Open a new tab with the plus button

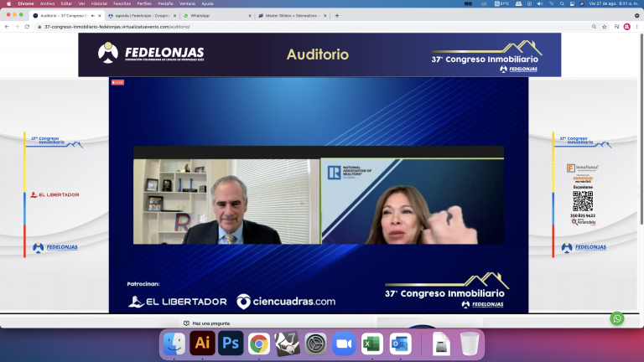pos(337,16)
